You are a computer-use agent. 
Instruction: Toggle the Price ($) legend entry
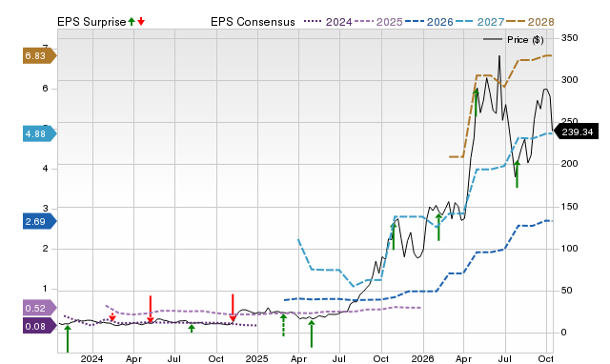tap(514, 40)
